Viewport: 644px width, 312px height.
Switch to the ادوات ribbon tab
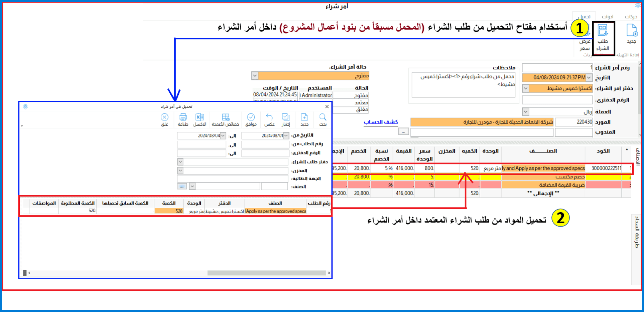pyautogui.click(x=608, y=17)
